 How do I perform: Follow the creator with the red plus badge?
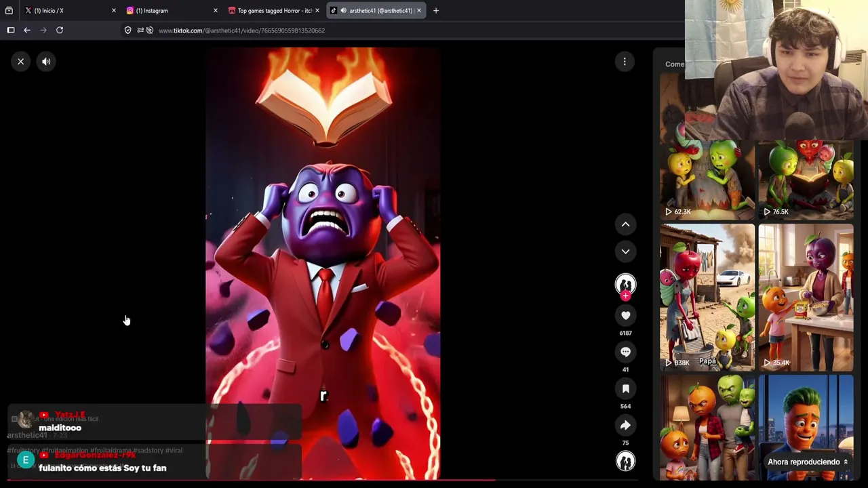coord(625,296)
